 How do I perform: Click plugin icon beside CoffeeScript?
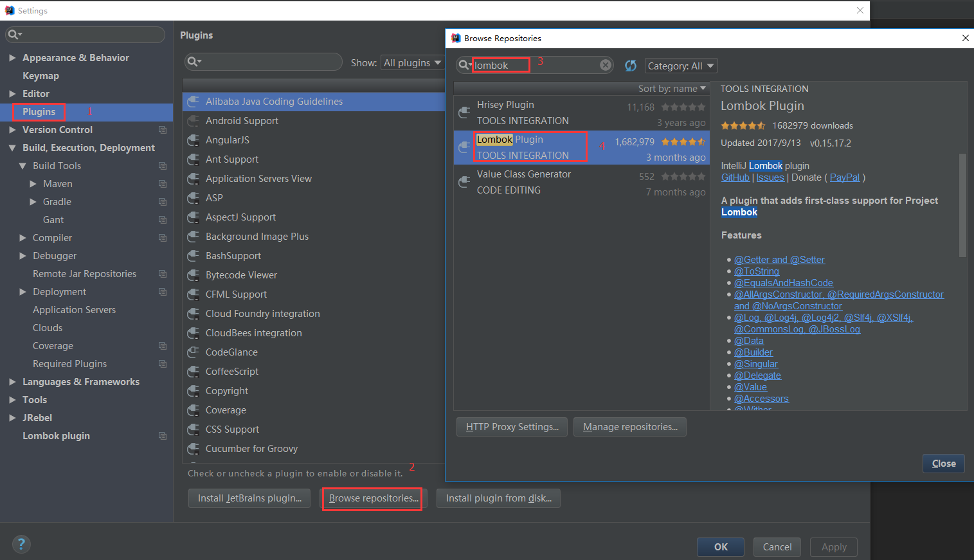click(193, 372)
